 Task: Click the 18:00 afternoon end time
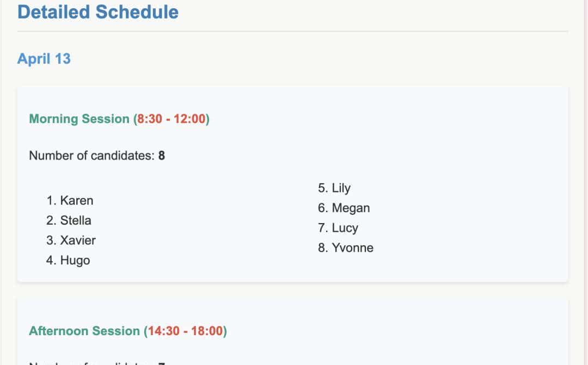(x=207, y=331)
